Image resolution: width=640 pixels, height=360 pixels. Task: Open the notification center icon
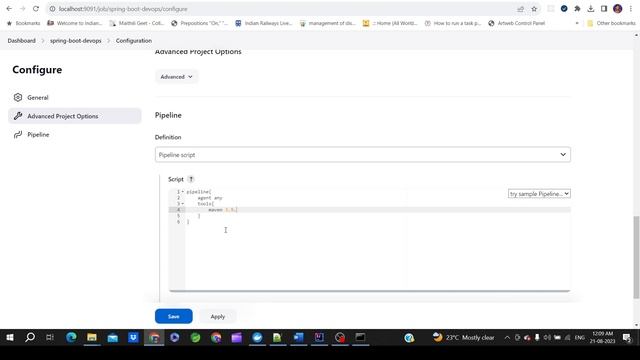point(627,338)
